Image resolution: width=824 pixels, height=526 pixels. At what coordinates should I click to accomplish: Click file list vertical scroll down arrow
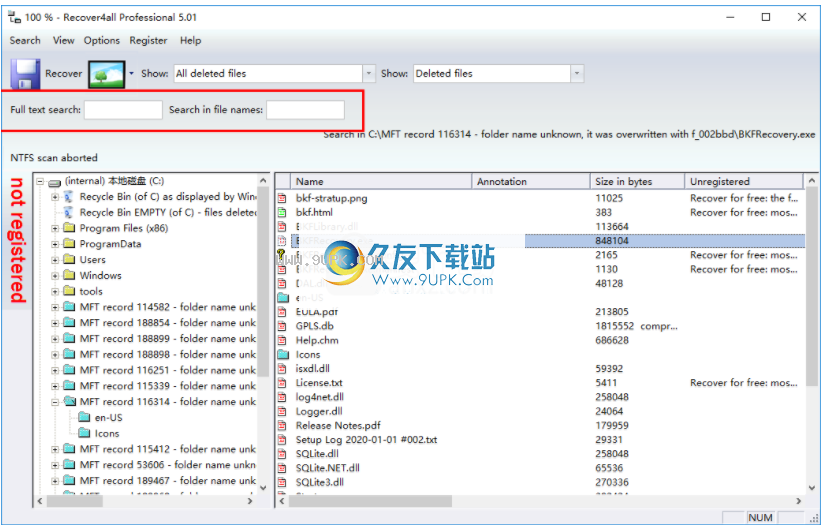point(812,487)
